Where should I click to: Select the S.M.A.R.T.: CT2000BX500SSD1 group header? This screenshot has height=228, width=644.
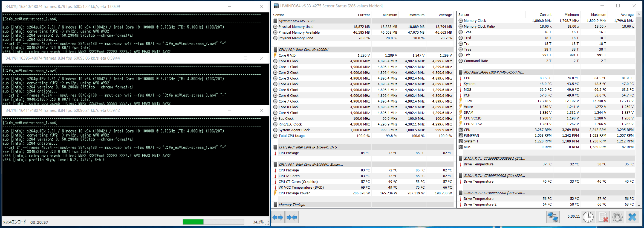[x=547, y=158]
